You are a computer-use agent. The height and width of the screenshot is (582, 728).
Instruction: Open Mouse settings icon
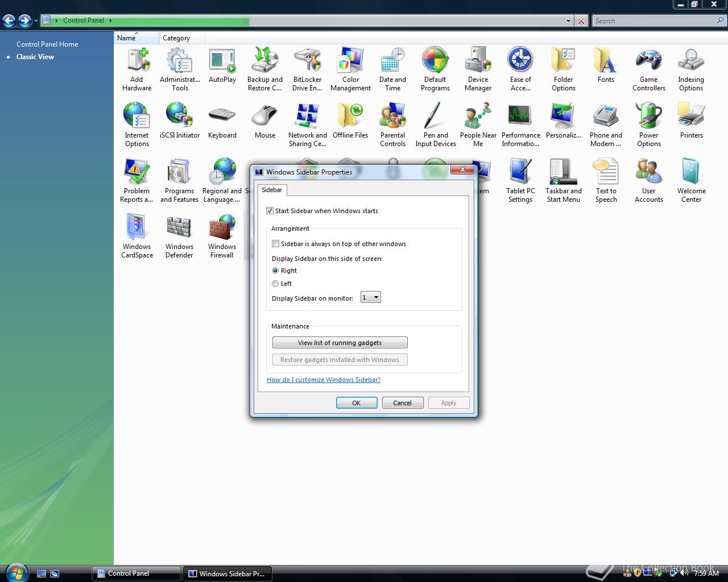[x=265, y=121]
